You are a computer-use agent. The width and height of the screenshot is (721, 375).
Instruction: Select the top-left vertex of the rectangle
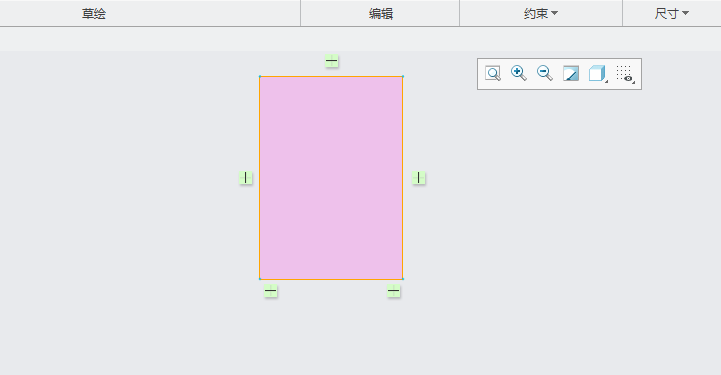click(260, 77)
